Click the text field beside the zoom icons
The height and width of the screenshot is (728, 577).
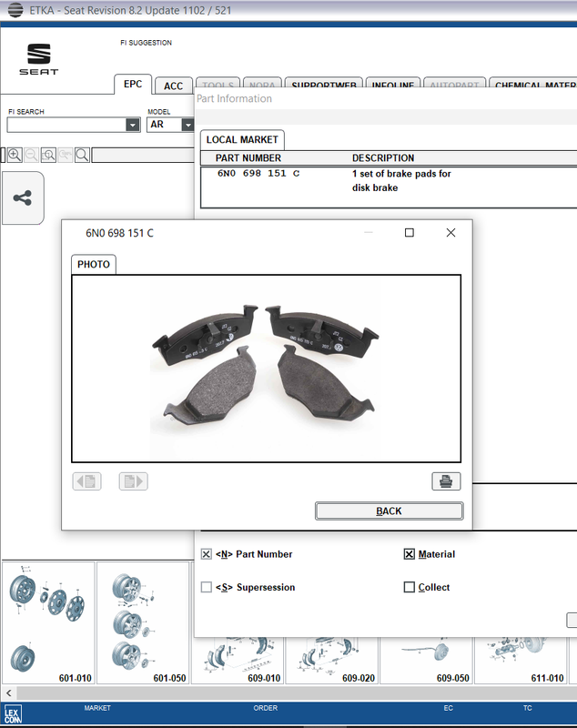[143, 155]
